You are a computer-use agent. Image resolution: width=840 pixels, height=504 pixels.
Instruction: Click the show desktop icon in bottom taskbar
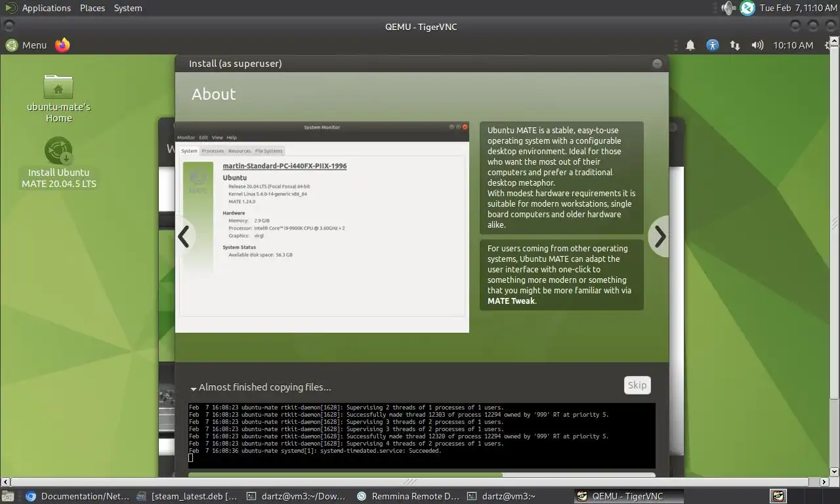point(8,496)
